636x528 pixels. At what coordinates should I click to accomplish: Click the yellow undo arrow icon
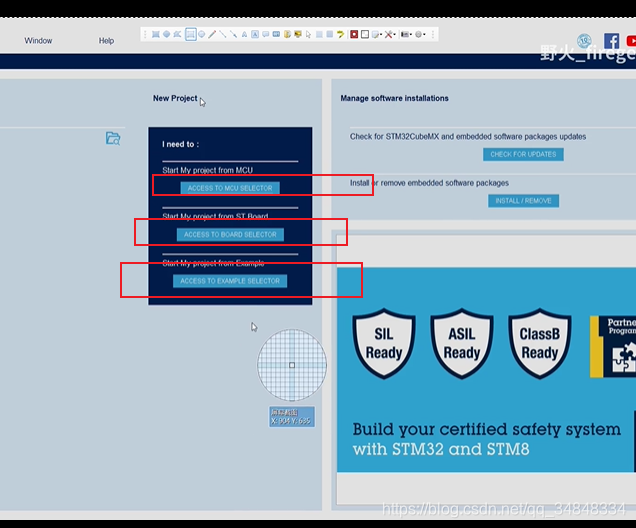click(340, 34)
